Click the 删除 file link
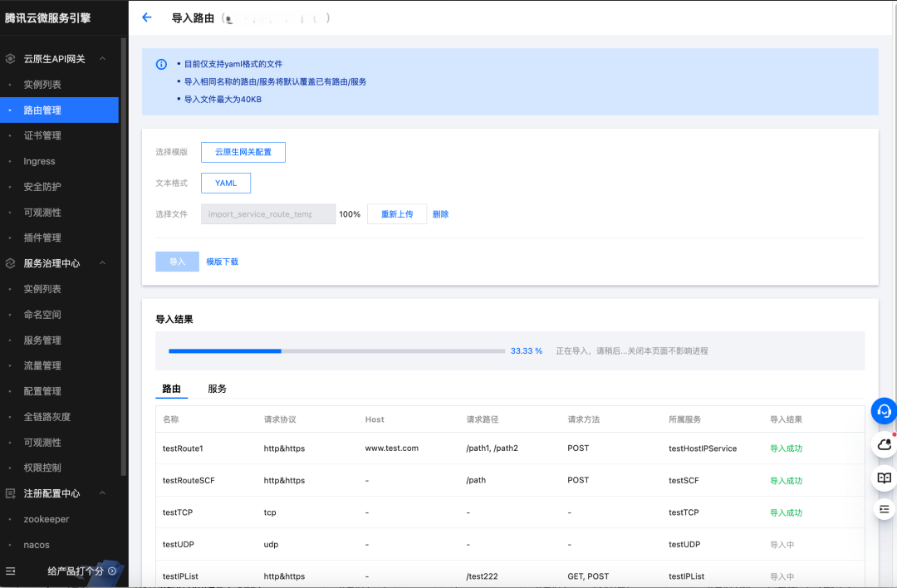Image resolution: width=897 pixels, height=588 pixels. (440, 214)
